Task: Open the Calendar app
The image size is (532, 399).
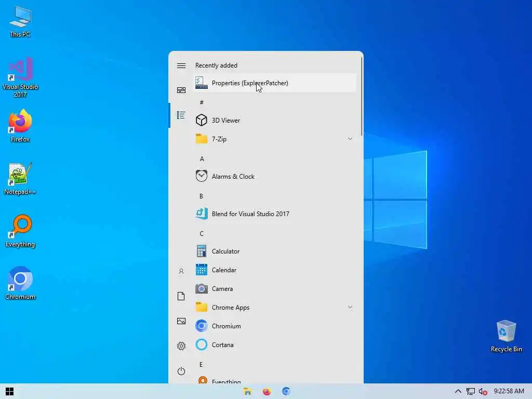Action: [275, 270]
